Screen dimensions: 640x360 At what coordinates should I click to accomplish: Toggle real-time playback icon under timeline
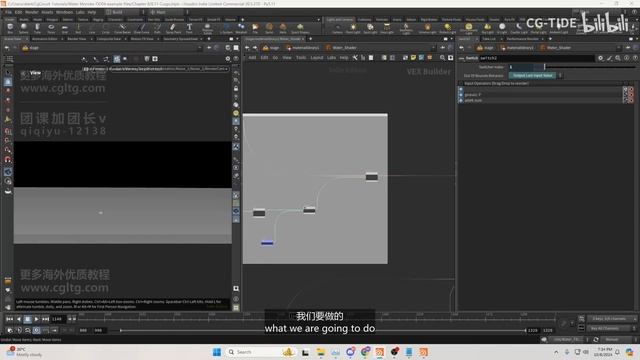coord(36,330)
